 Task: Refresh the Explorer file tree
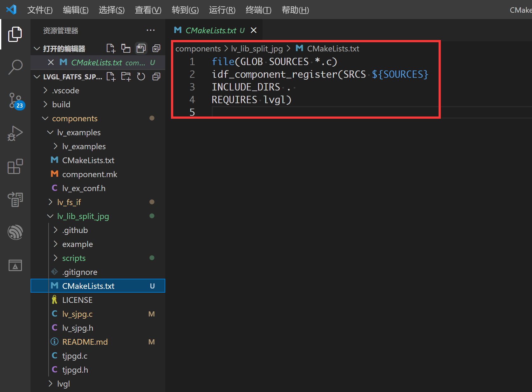[141, 76]
